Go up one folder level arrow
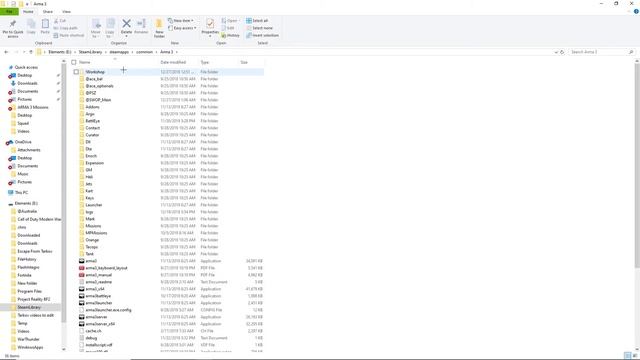640x360 pixels. 31,52
